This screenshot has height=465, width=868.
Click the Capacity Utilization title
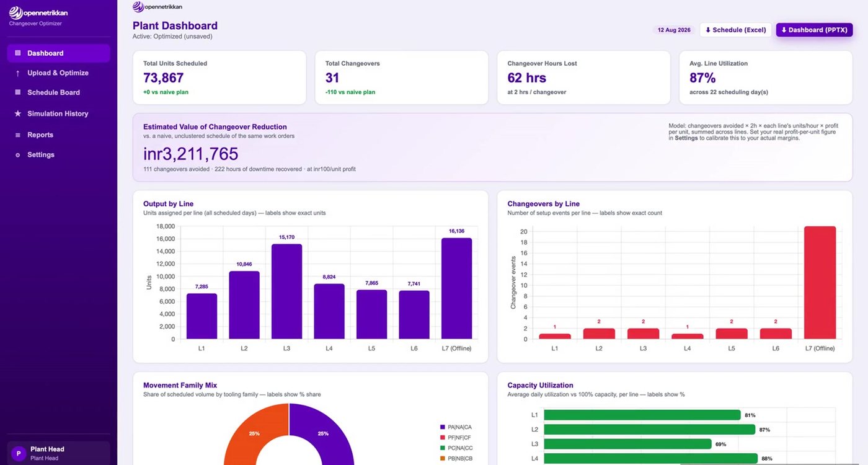pos(541,385)
